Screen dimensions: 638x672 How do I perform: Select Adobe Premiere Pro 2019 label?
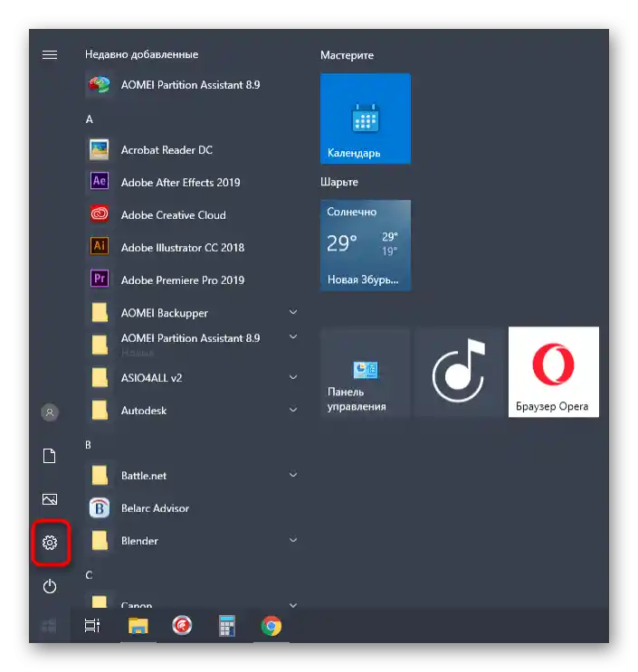coord(183,280)
